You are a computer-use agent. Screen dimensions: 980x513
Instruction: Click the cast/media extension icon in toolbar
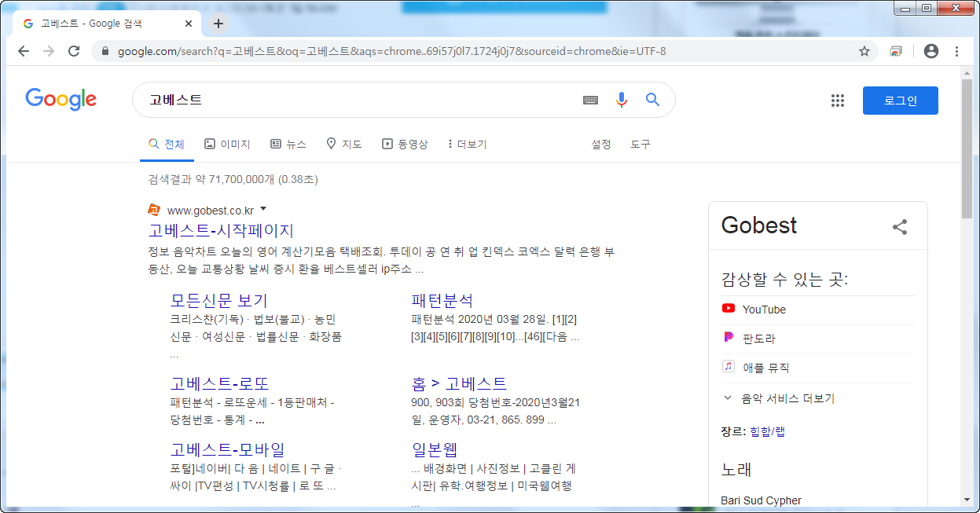(896, 51)
